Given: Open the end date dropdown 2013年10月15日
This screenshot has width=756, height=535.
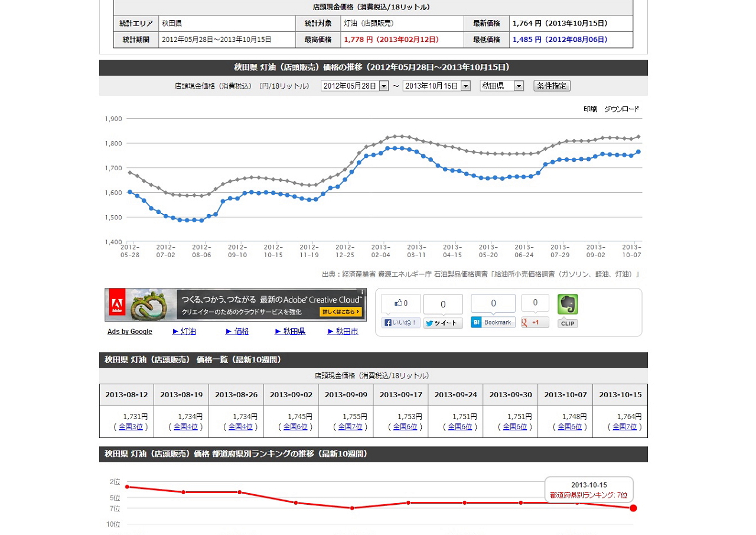Looking at the screenshot, I should point(465,86).
